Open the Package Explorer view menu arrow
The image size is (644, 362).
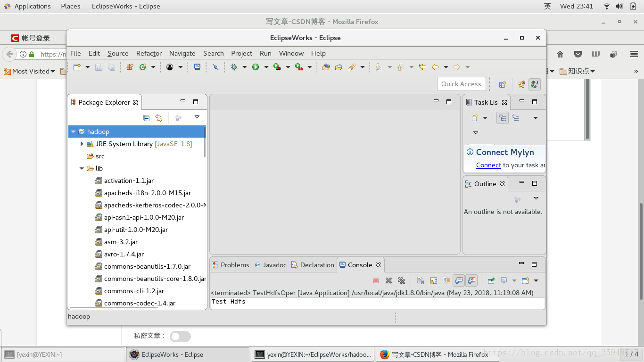pyautogui.click(x=197, y=117)
